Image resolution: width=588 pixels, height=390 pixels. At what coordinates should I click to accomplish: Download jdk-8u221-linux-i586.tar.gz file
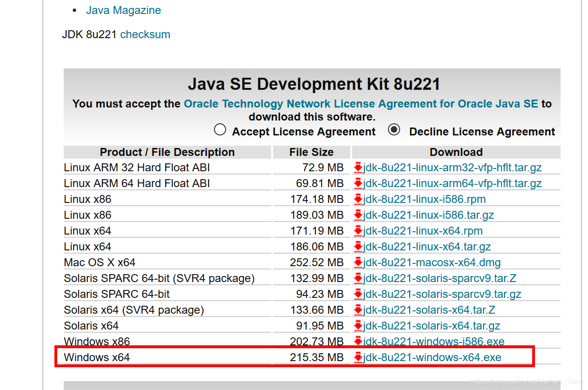[x=428, y=215]
